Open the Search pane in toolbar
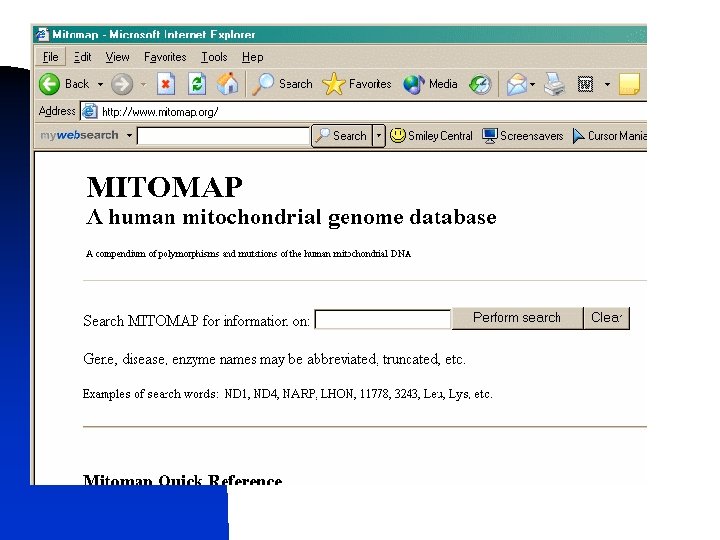720x540 pixels. coord(282,84)
